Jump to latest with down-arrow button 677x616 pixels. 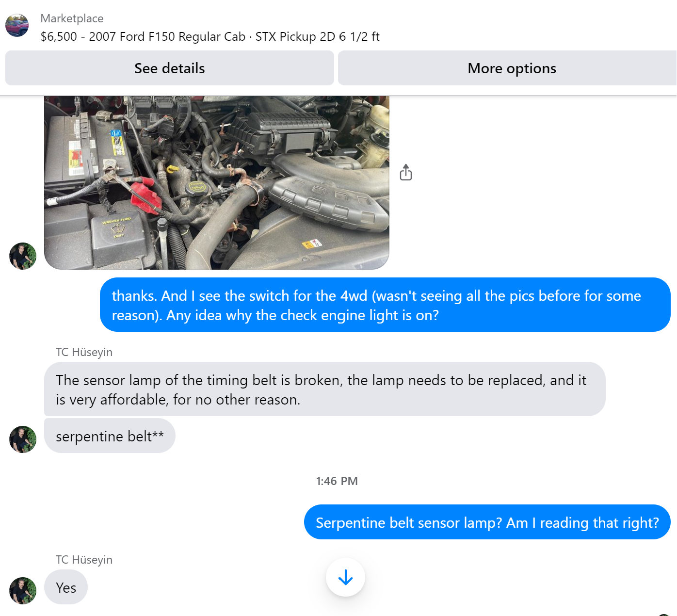[x=345, y=577]
